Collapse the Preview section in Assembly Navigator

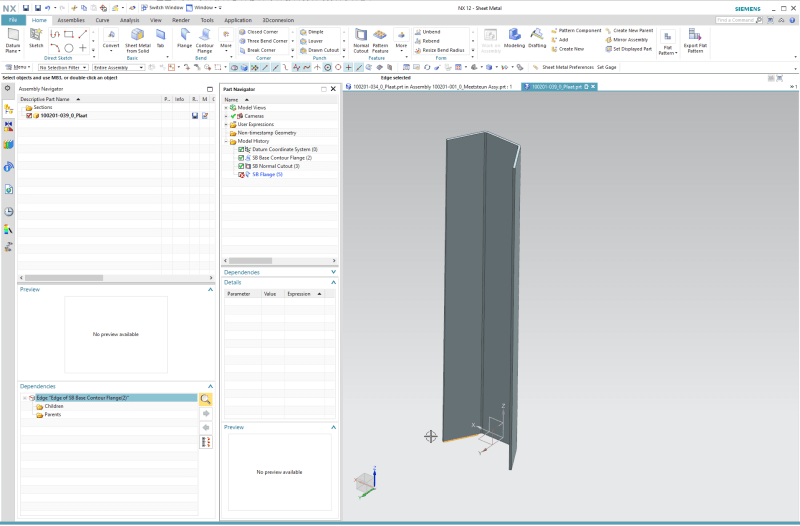tap(210, 289)
